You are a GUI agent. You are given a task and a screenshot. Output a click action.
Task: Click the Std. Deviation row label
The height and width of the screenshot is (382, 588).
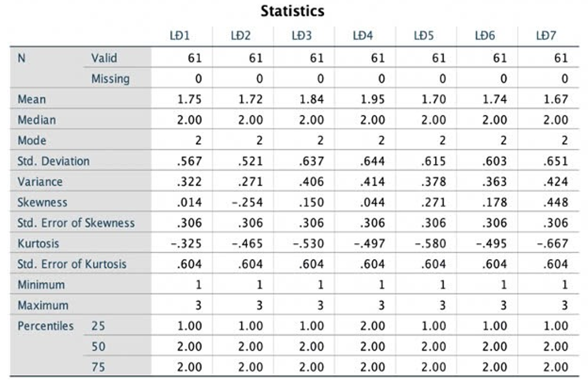pos(53,161)
